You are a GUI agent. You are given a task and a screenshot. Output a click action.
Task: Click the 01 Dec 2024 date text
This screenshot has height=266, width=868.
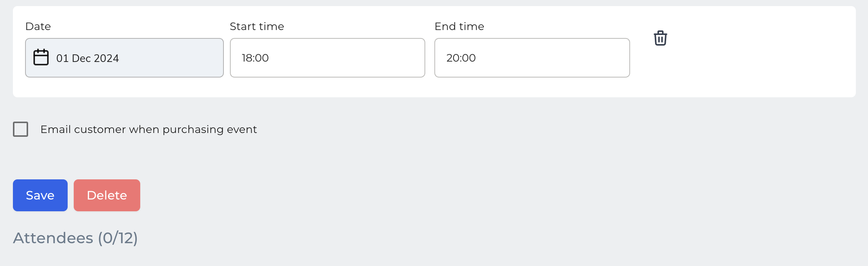87,58
